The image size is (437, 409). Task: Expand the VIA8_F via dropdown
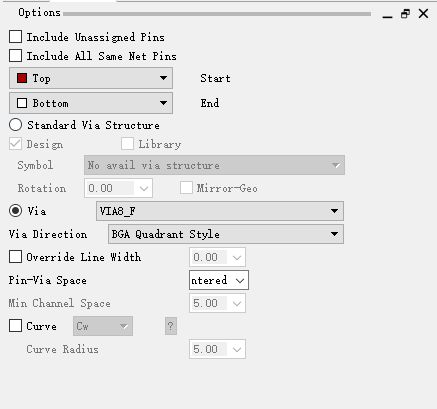tap(220, 211)
